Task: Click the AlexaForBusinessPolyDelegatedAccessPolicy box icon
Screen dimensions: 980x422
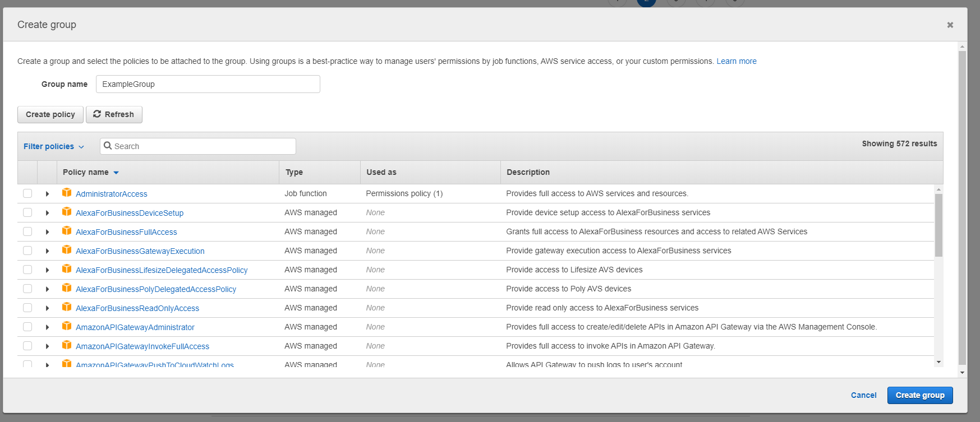Action: pyautogui.click(x=67, y=288)
